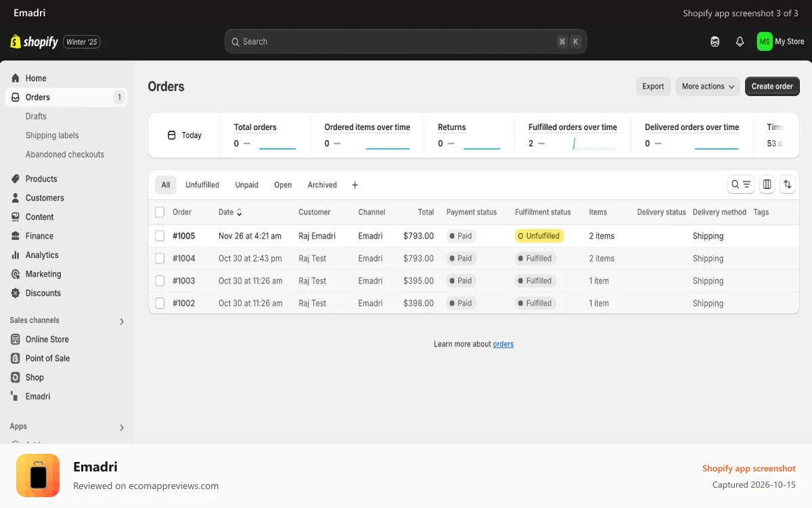Click the Customers person icon
812x508 pixels.
coord(16,198)
